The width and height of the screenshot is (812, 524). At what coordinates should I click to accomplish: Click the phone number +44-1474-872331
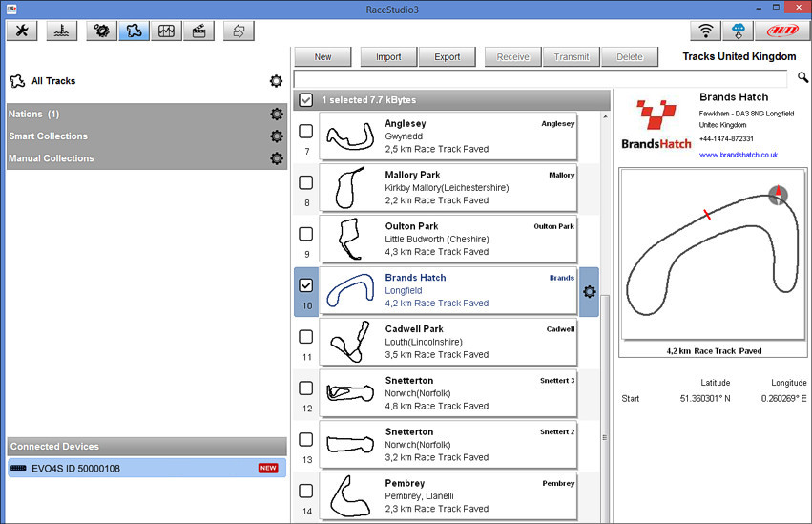pos(726,138)
